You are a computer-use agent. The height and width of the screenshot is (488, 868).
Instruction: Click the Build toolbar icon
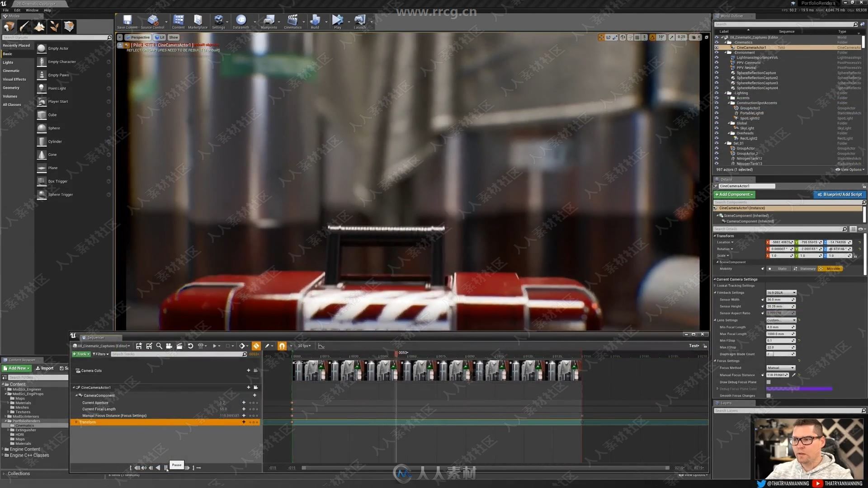315,22
